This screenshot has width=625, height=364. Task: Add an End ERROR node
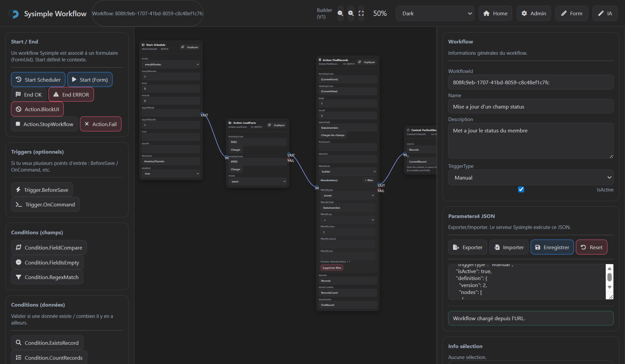click(71, 95)
